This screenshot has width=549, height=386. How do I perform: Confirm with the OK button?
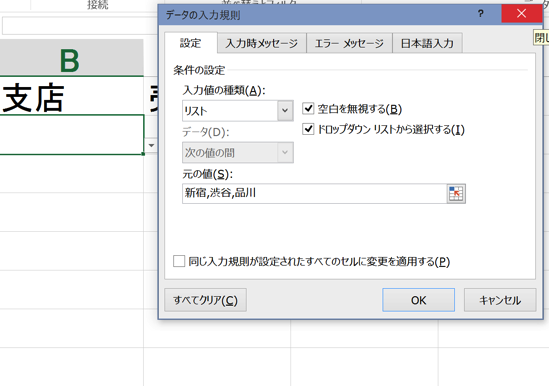pos(418,300)
